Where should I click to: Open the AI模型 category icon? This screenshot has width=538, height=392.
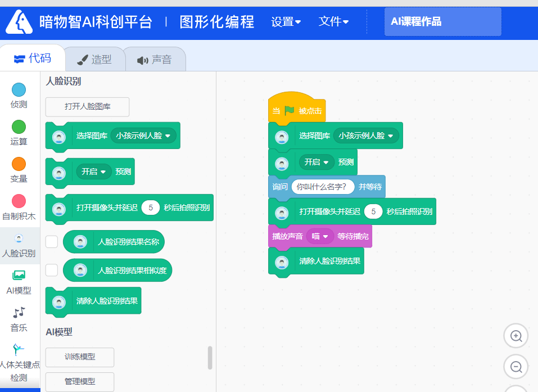[x=19, y=275]
